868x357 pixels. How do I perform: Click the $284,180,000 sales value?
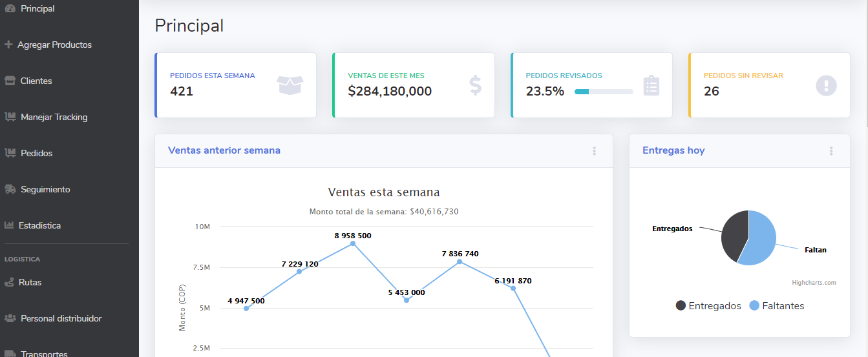point(390,91)
